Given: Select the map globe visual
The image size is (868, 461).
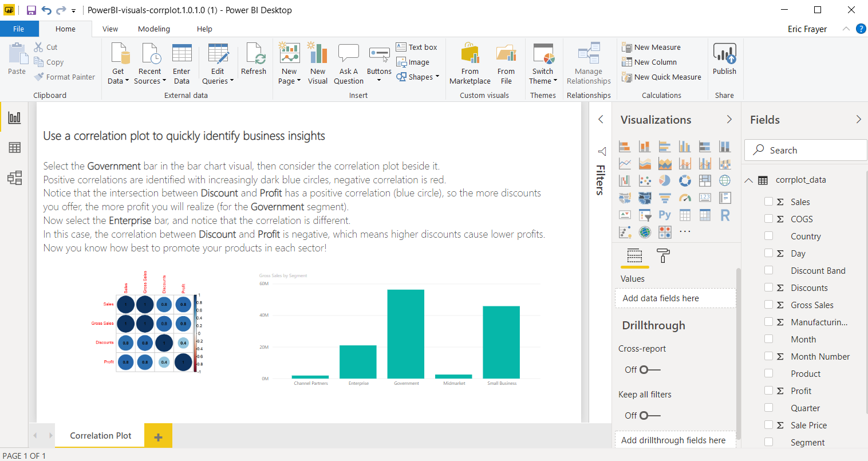Looking at the screenshot, I should pyautogui.click(x=725, y=181).
